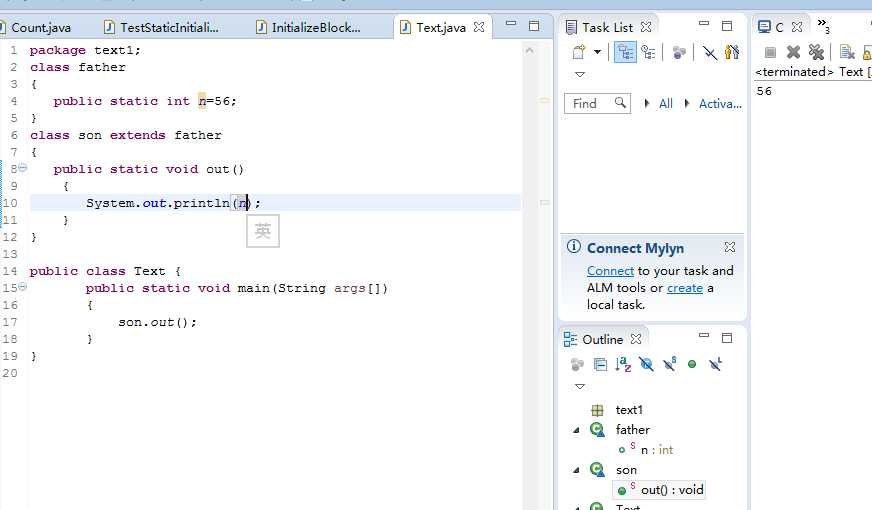The width and height of the screenshot is (872, 510).
Task: Toggle Categorized presentation in Task List
Action: (x=626, y=52)
